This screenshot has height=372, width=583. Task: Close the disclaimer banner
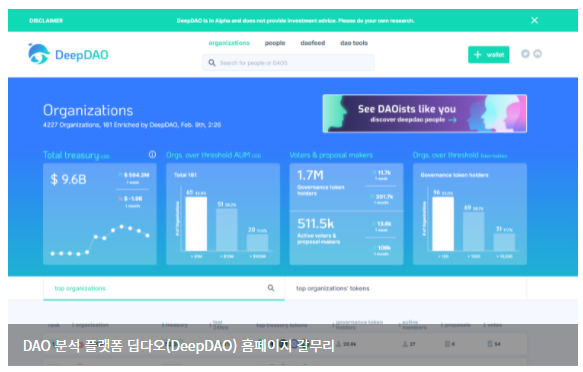534,20
